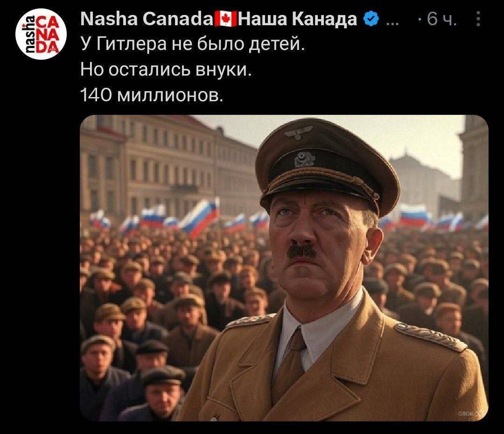Open the "Nasha Canada" Latin display name
This screenshot has height=434, width=504.
coord(147,19)
